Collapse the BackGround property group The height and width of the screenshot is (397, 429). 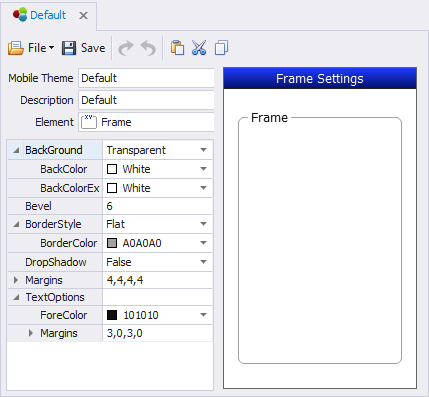16,150
